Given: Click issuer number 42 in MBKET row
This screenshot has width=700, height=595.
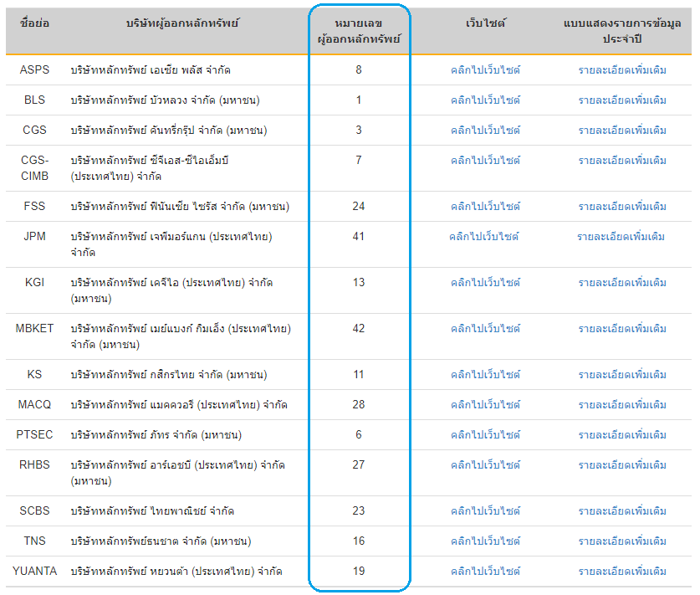Looking at the screenshot, I should tap(359, 328).
